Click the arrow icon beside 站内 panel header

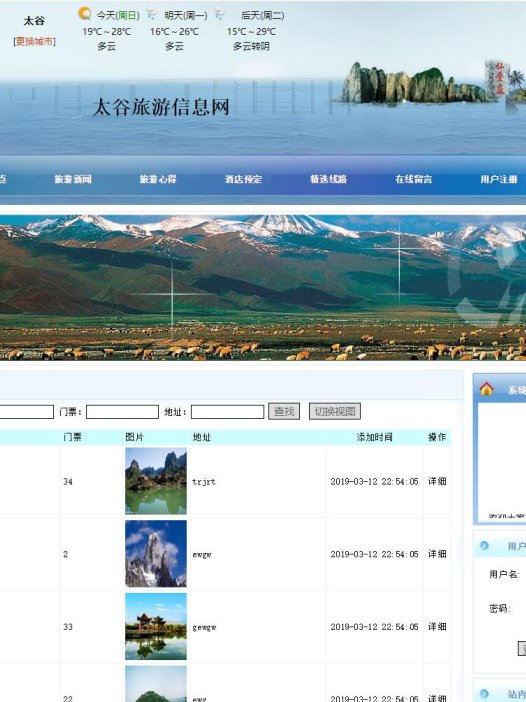(x=484, y=693)
